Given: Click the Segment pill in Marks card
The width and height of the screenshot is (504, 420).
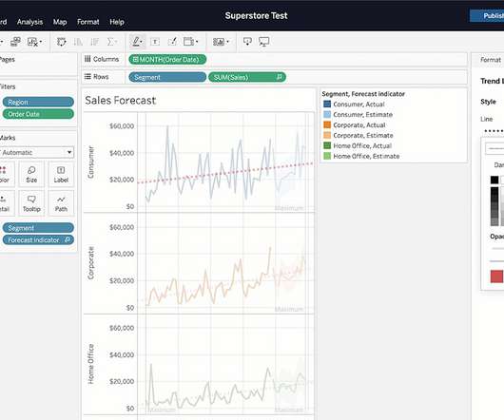Looking at the screenshot, I should coord(38,228).
